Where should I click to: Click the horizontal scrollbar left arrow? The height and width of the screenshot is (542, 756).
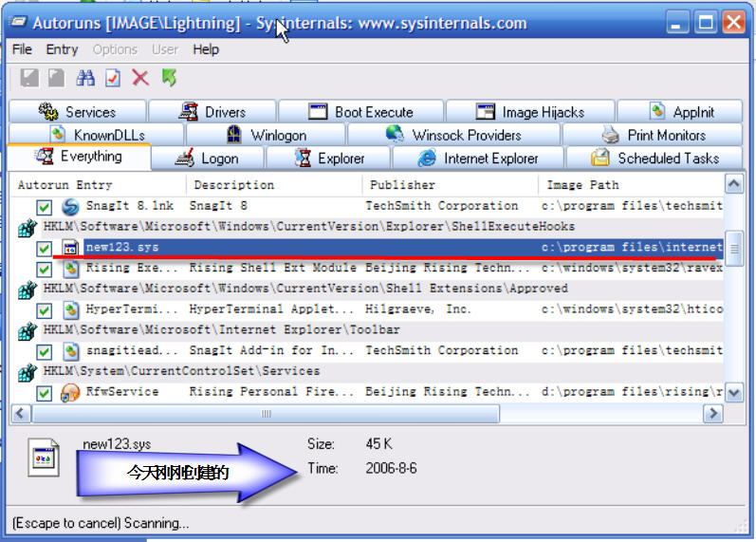(20, 414)
